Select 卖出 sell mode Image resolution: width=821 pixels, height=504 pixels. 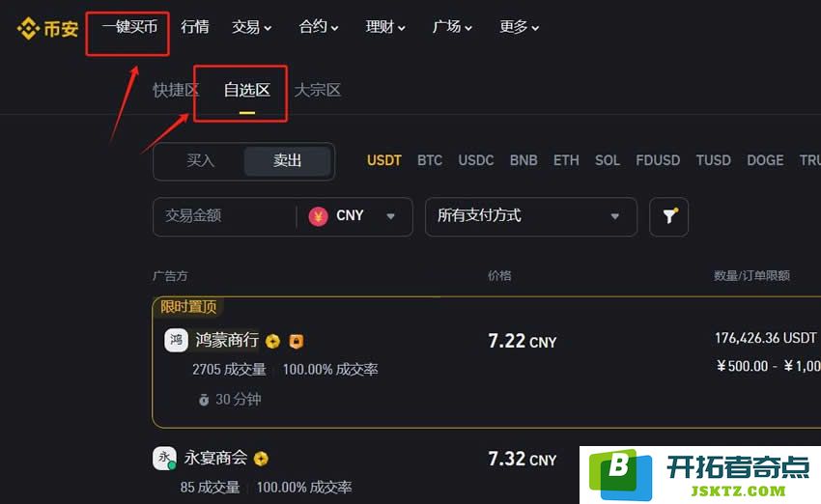tap(287, 160)
